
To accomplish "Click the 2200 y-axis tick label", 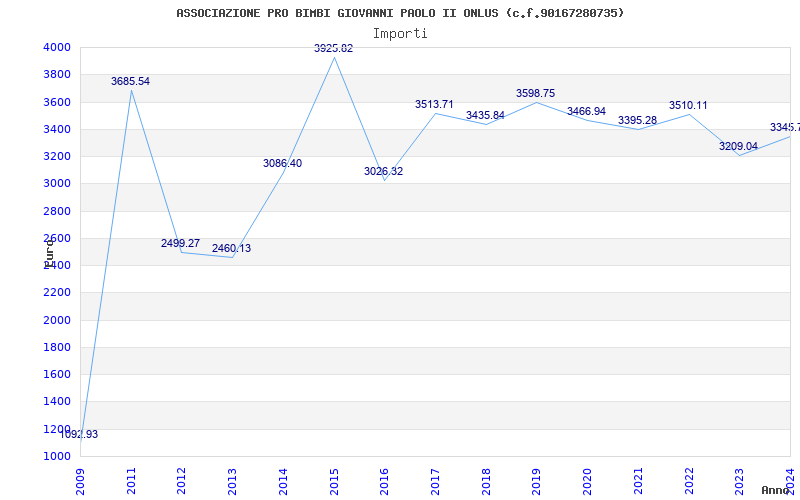I will click(x=57, y=293).
